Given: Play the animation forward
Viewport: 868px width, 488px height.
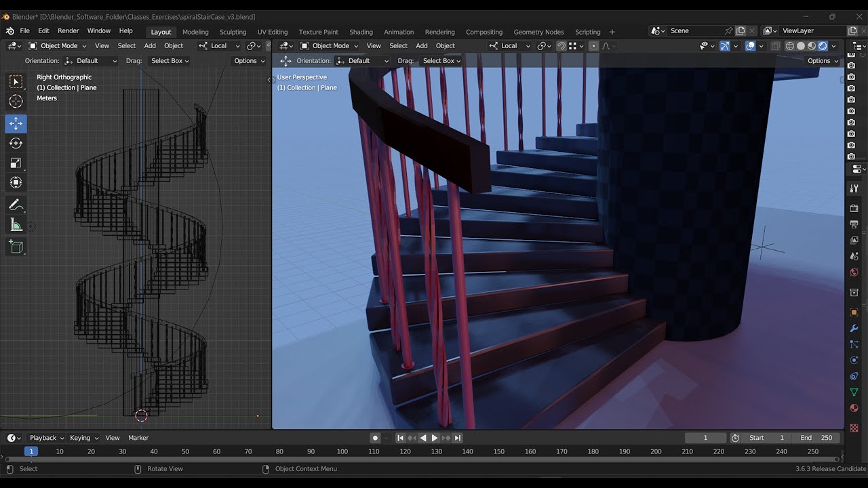Looking at the screenshot, I should 435,438.
